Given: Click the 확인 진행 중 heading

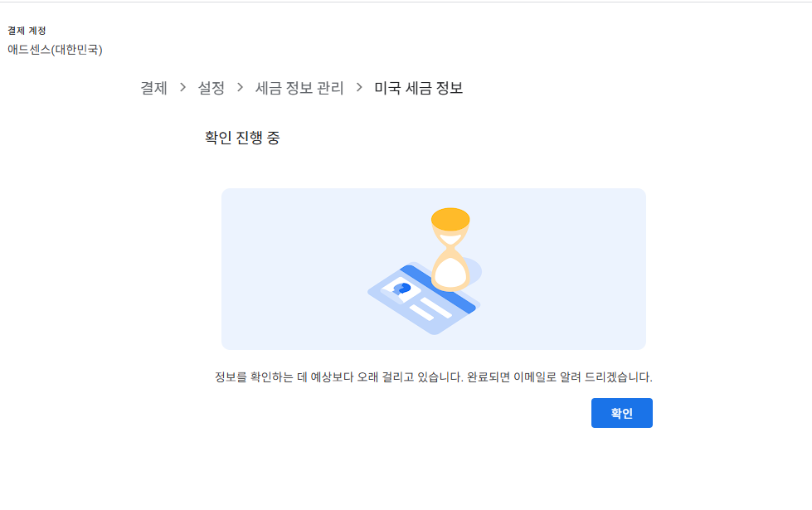Looking at the screenshot, I should pyautogui.click(x=242, y=138).
